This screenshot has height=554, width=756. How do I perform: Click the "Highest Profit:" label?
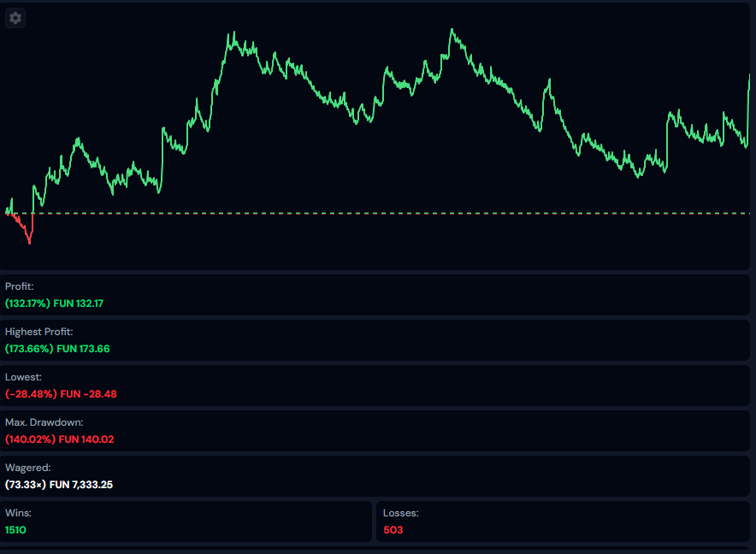[38, 331]
